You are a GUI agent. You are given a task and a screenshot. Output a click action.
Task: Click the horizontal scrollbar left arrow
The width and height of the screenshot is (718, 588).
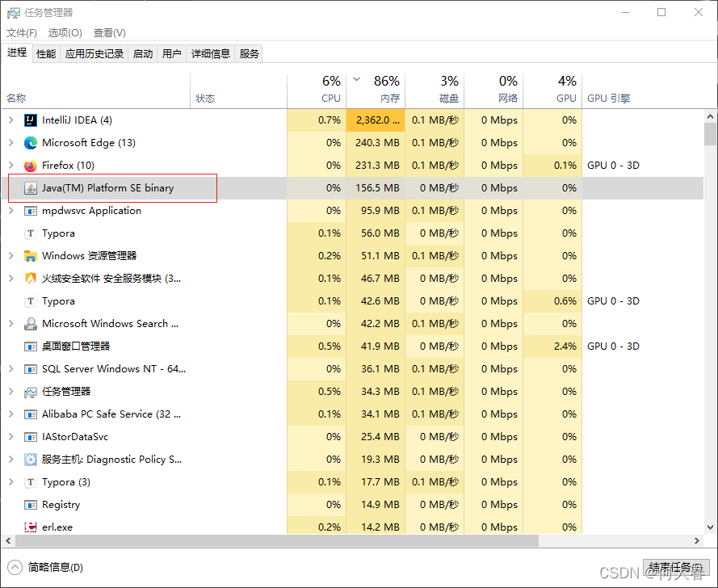pos(8,541)
